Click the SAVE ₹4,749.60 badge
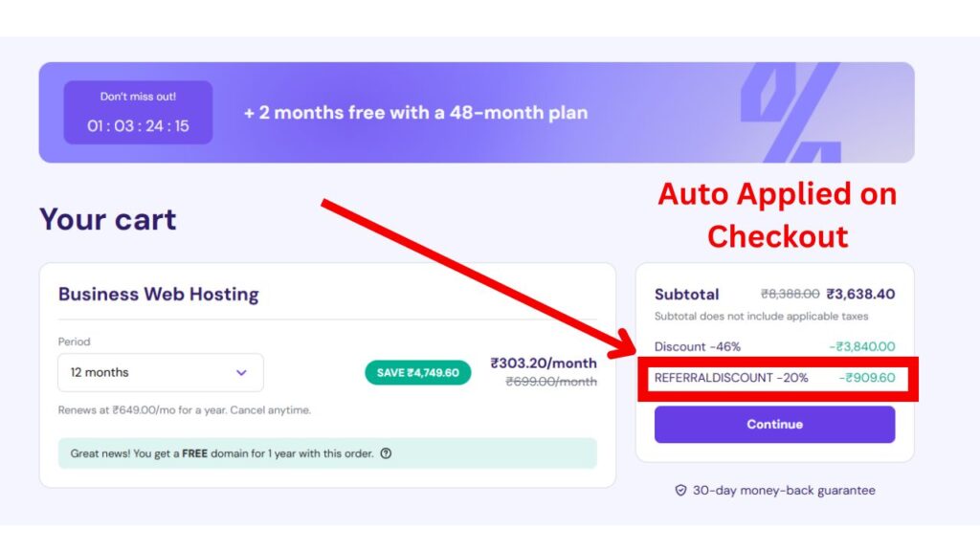This screenshot has width=980, height=551. pos(417,372)
